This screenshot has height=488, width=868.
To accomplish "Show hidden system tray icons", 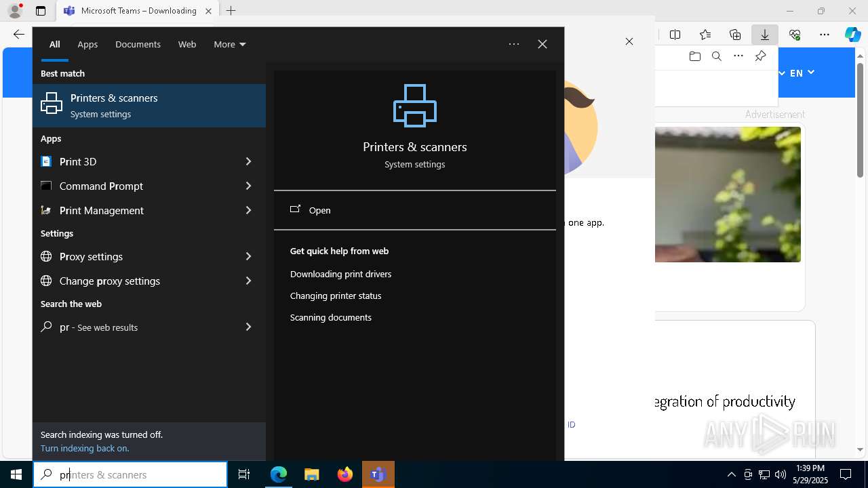I will (731, 474).
